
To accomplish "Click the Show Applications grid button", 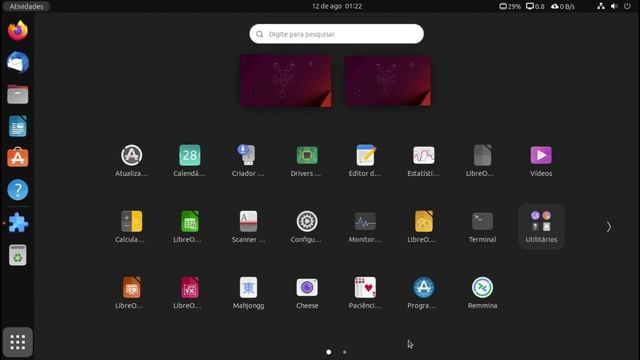I will [x=18, y=342].
